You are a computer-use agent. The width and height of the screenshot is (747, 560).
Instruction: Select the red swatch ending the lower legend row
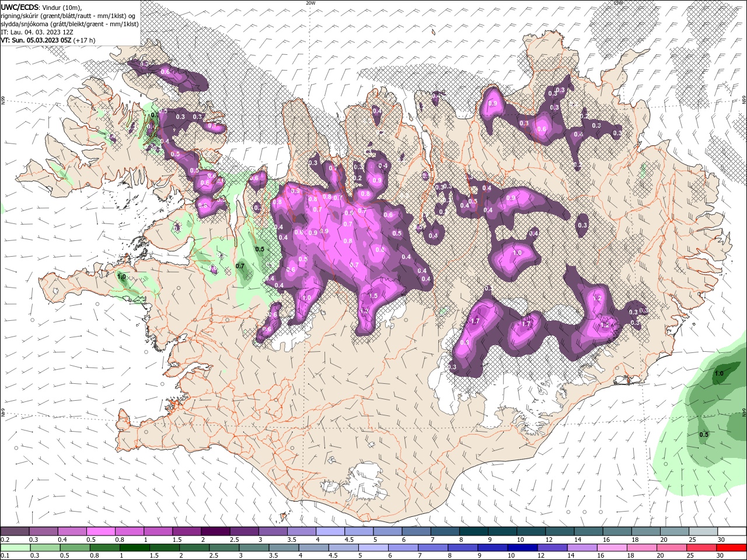732,548
